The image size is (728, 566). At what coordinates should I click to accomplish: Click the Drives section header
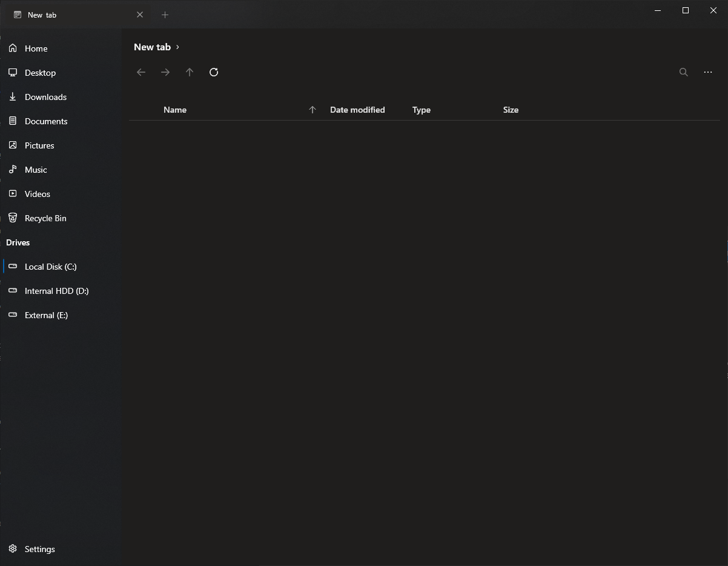[x=18, y=242]
